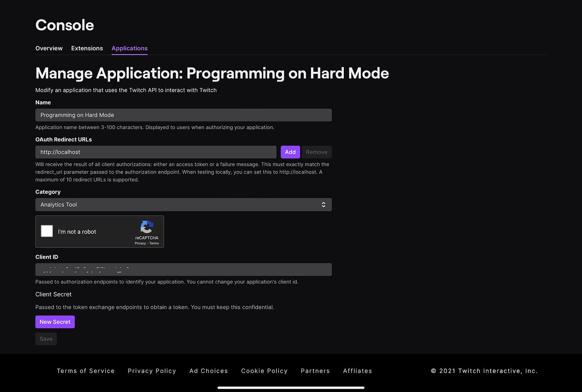Open the Terms of Service link
This screenshot has width=582, height=392.
86,371
